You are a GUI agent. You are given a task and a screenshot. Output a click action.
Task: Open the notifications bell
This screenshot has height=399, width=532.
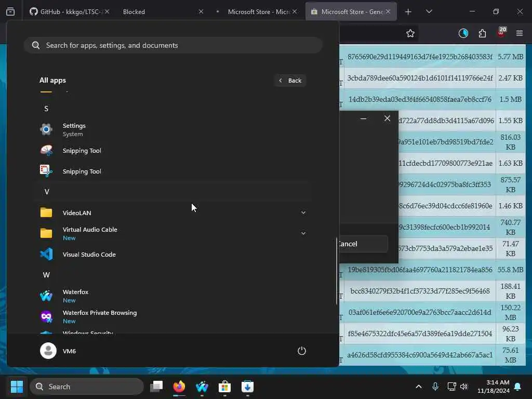(x=518, y=387)
